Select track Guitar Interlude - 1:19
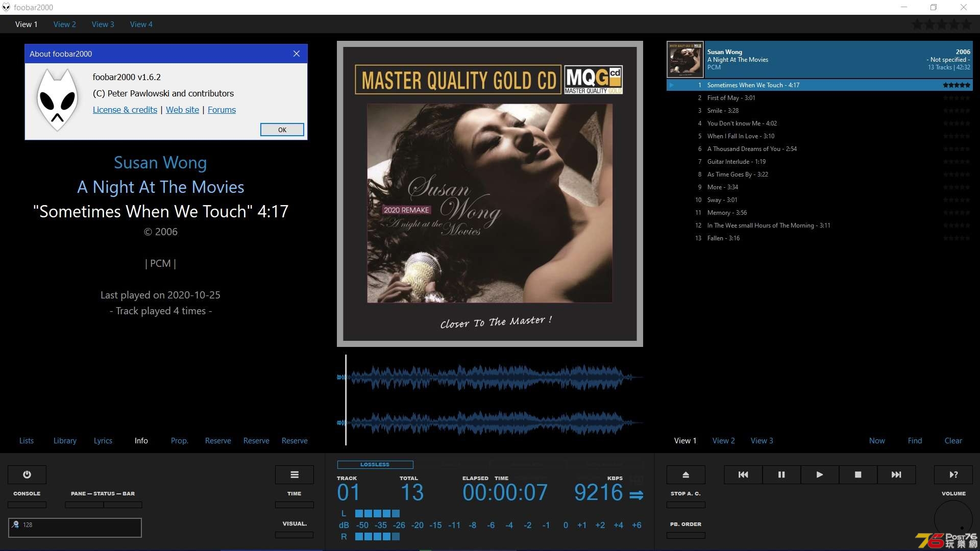Viewport: 980px width, 551px height. pos(820,162)
